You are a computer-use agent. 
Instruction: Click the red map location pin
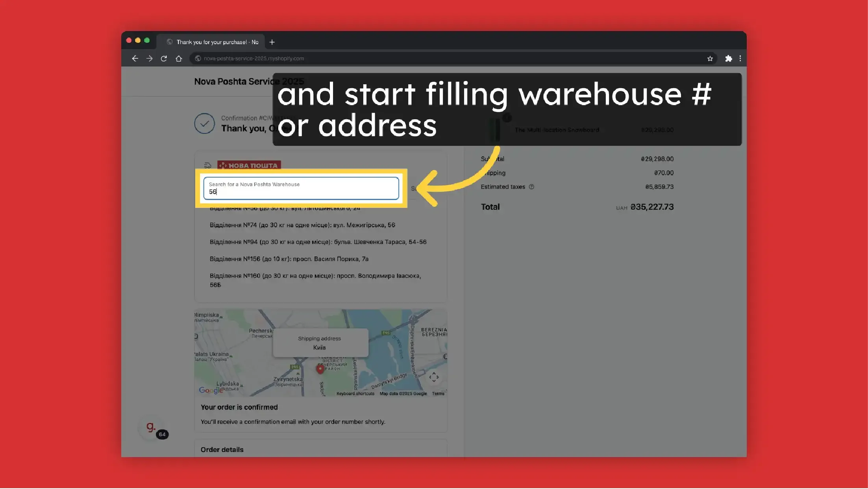320,369
